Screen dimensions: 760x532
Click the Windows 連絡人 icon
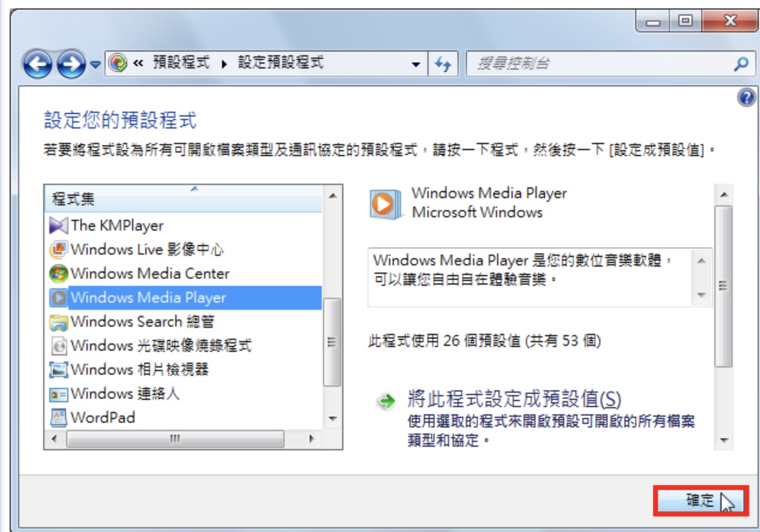tap(58, 394)
